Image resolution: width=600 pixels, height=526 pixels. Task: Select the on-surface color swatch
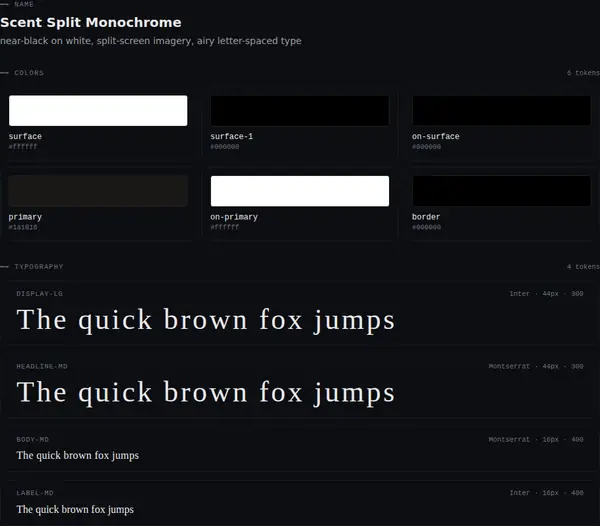click(x=501, y=111)
